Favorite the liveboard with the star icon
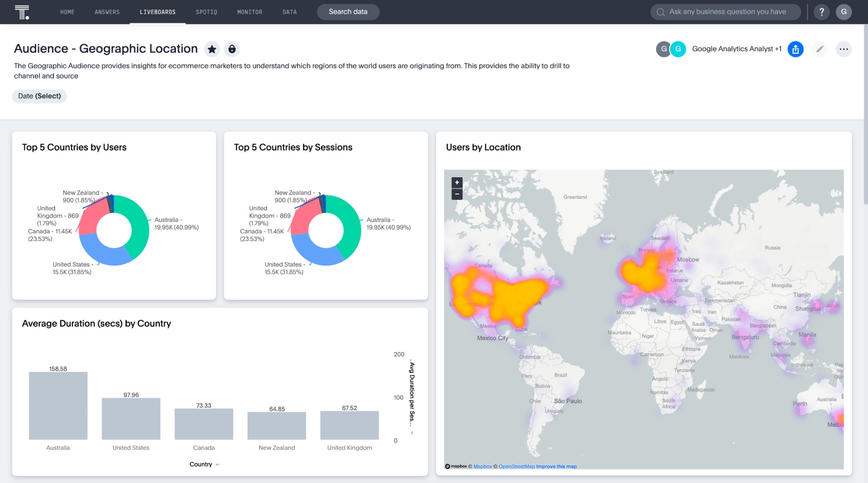 click(x=212, y=49)
